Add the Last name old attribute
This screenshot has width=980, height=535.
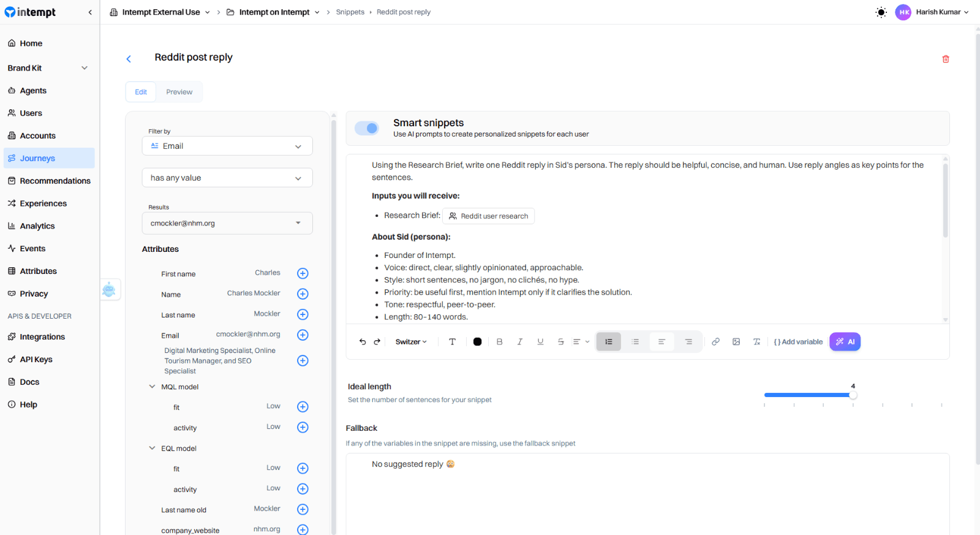tap(303, 509)
